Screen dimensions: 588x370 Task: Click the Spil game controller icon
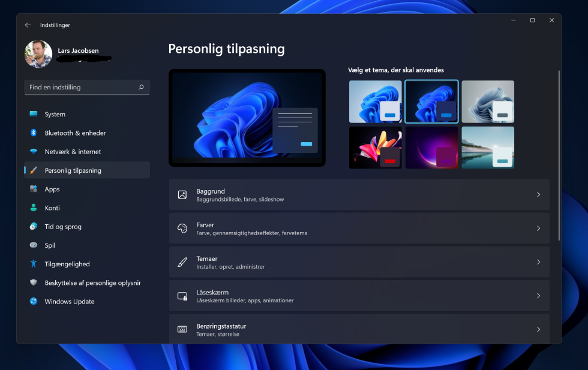(x=34, y=245)
